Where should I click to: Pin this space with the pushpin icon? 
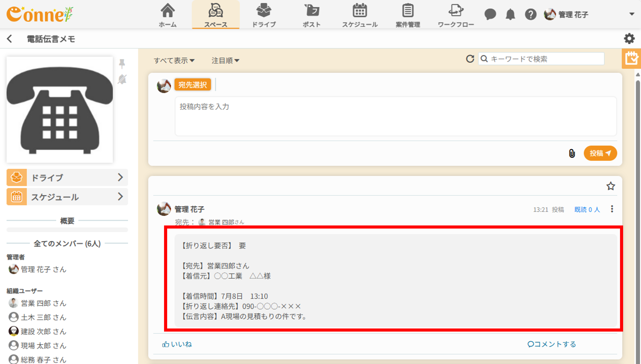122,64
